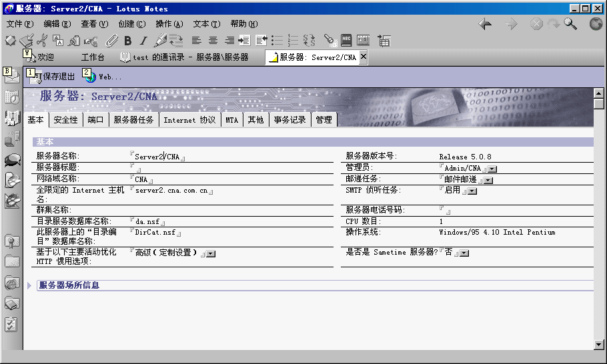The image size is (607, 364).
Task: Click the 服务器名称 Server2/CNA field
Action: (157, 157)
